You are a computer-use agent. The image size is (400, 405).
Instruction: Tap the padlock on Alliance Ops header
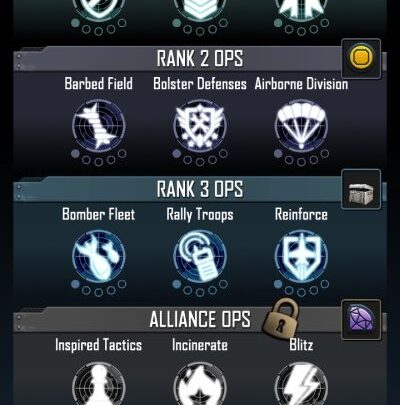tap(281, 317)
